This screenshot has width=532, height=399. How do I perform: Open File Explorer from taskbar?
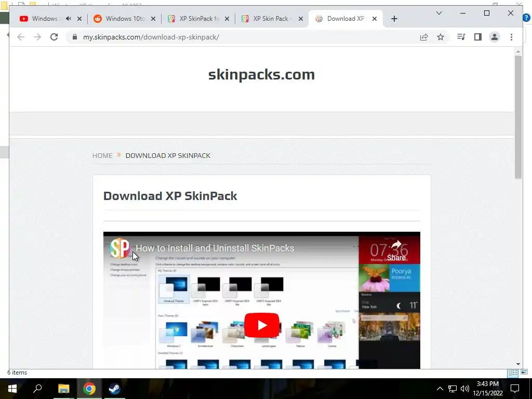[x=63, y=389]
